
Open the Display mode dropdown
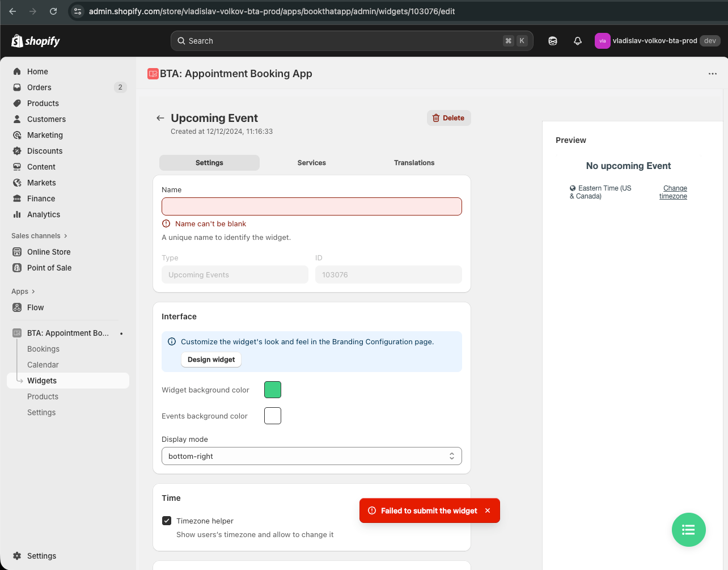[311, 456]
